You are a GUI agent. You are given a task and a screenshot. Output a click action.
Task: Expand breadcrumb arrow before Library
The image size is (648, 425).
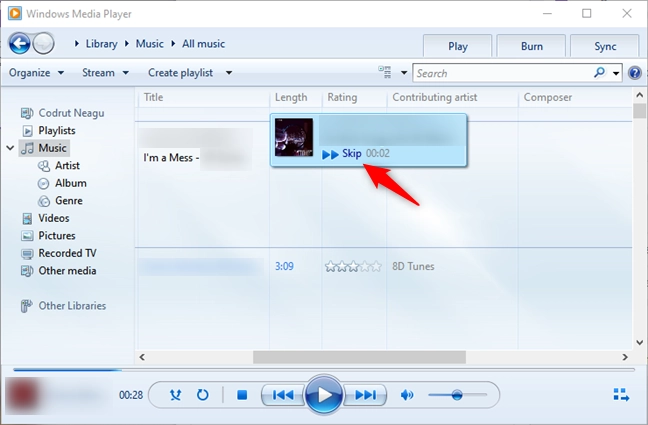[77, 43]
